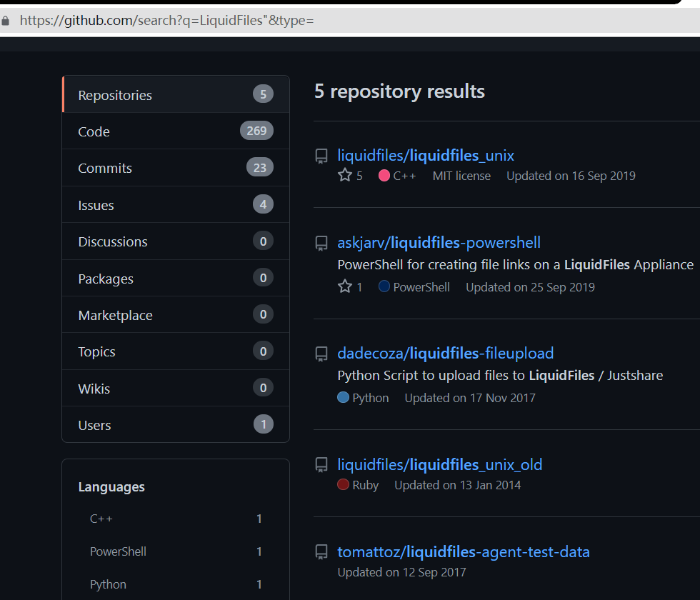Click the description 'PowerShell for creating file links'
Viewport: 700px width, 600px height.
(x=516, y=265)
